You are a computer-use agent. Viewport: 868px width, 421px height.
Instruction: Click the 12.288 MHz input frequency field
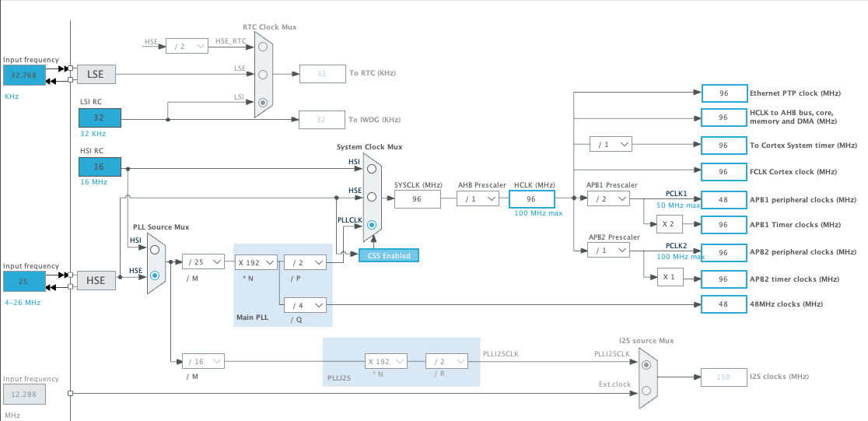[x=24, y=395]
